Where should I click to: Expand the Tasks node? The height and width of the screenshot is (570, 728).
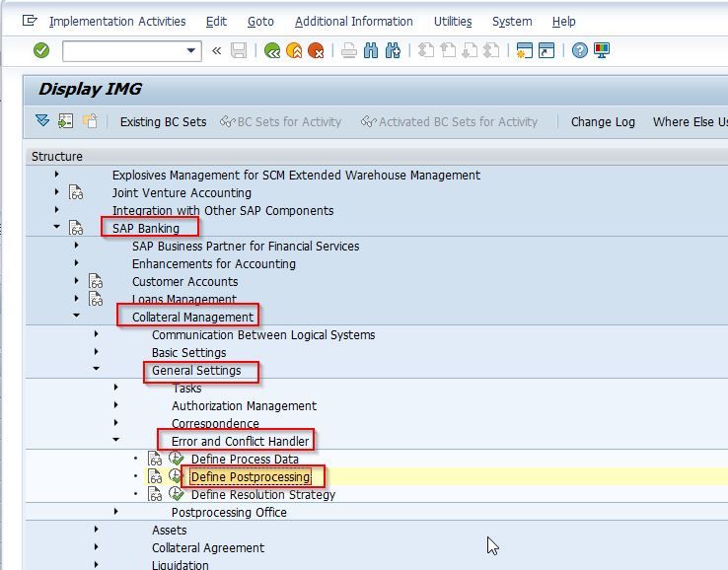115,388
